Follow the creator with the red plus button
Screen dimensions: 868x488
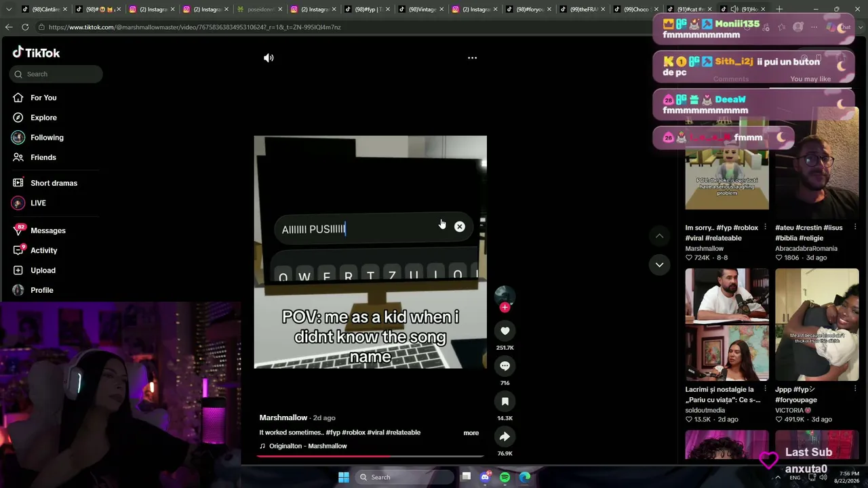coord(505,308)
